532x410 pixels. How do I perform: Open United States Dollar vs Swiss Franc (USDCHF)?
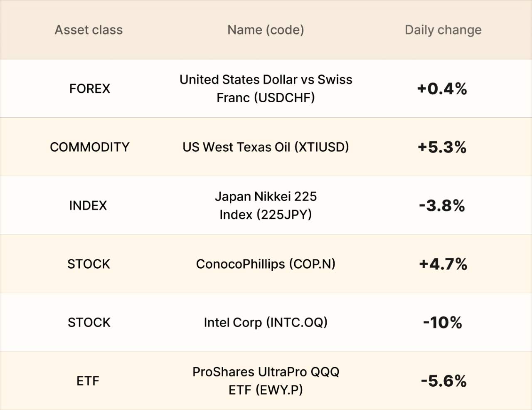click(x=266, y=89)
